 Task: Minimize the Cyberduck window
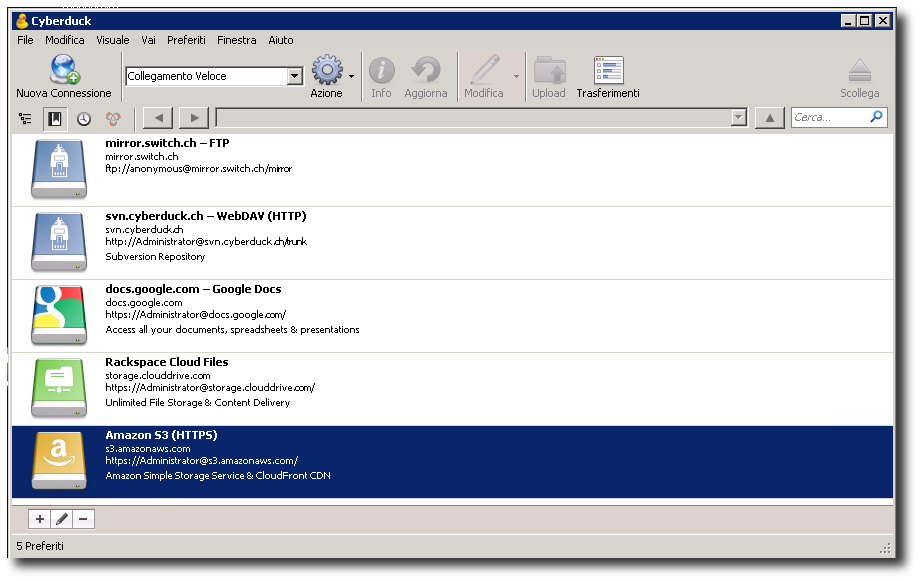[848, 21]
